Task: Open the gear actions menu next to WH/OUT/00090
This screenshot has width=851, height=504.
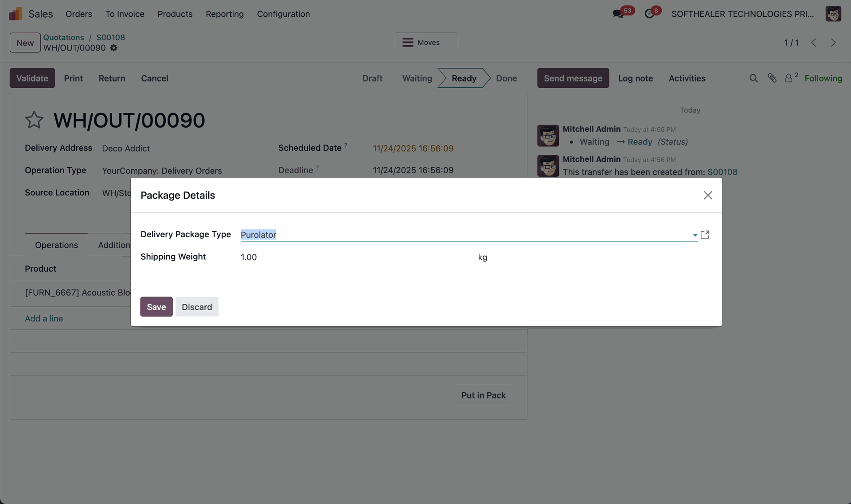Action: 114,48
